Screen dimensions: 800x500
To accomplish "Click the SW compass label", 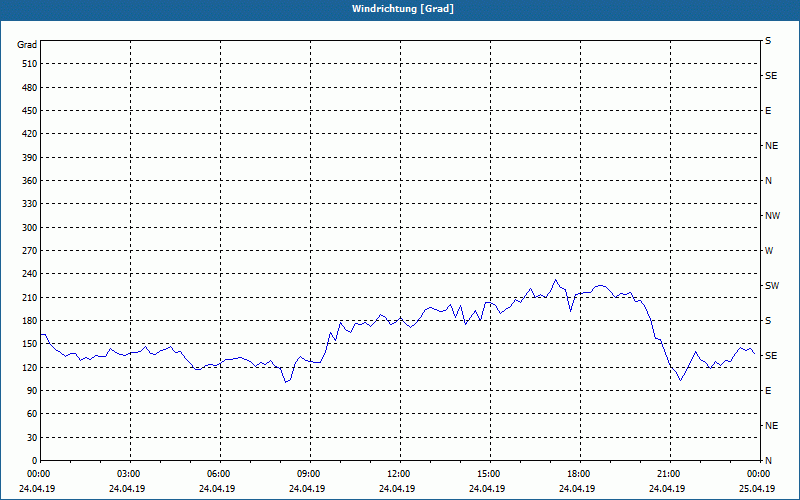I will tap(772, 286).
